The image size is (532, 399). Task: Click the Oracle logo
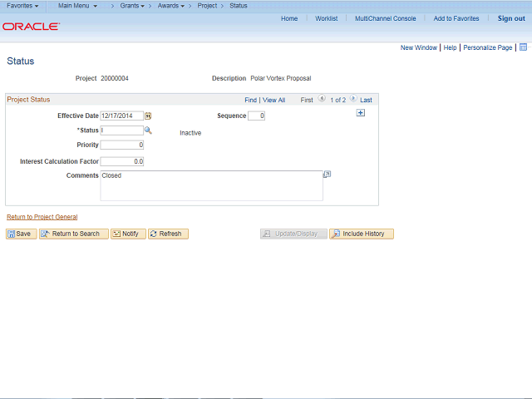point(32,27)
